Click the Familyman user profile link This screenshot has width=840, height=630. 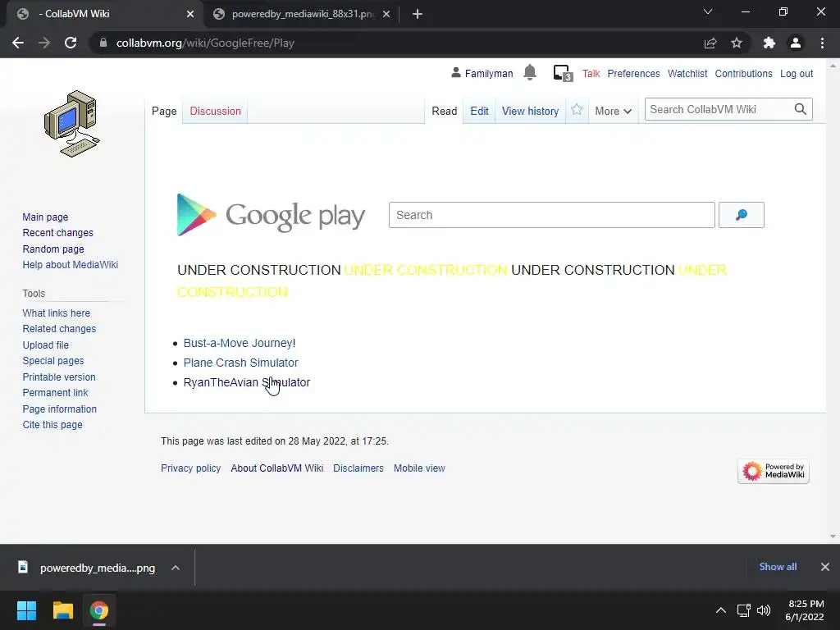tap(489, 73)
